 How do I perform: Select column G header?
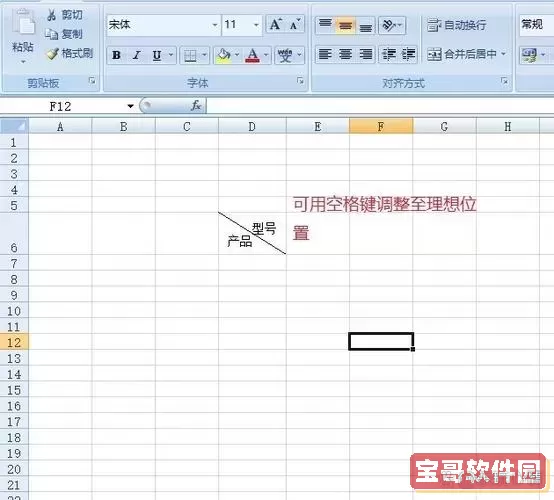tap(444, 127)
